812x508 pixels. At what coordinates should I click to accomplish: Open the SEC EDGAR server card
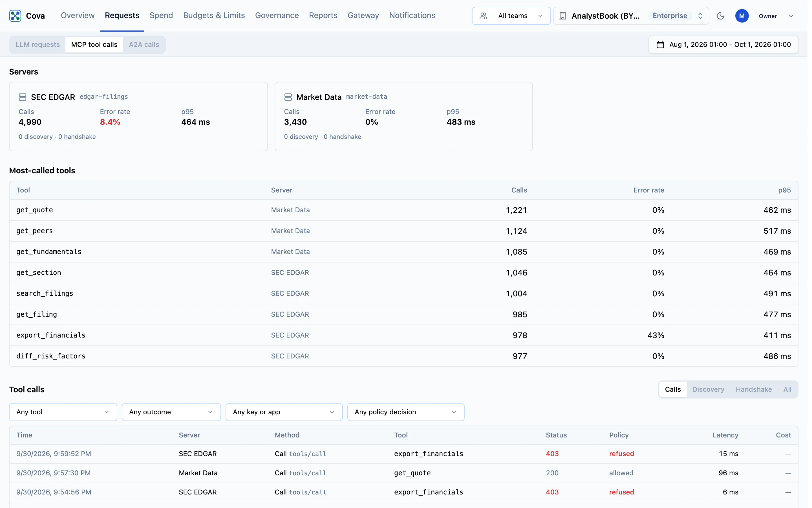coord(138,117)
